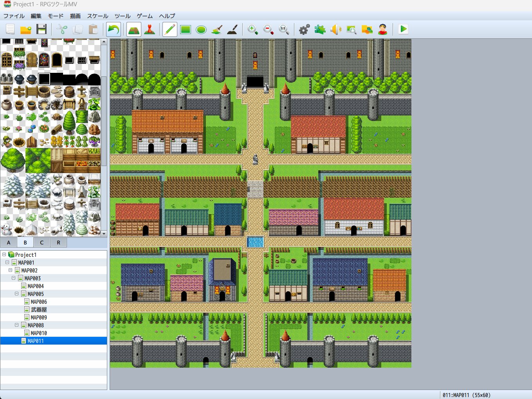The height and width of the screenshot is (399, 532).
Task: Launch the Character Generator
Action: tap(382, 29)
